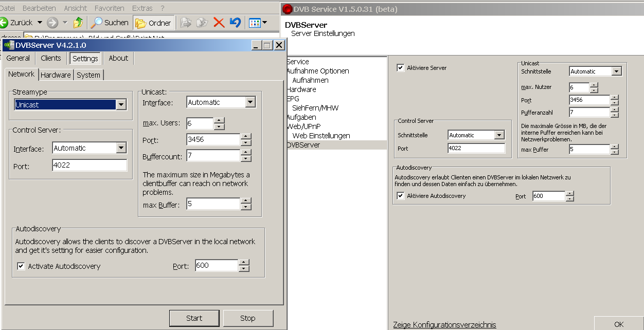
Task: Select Aufnahme Optionen in the tree
Action: [x=317, y=71]
